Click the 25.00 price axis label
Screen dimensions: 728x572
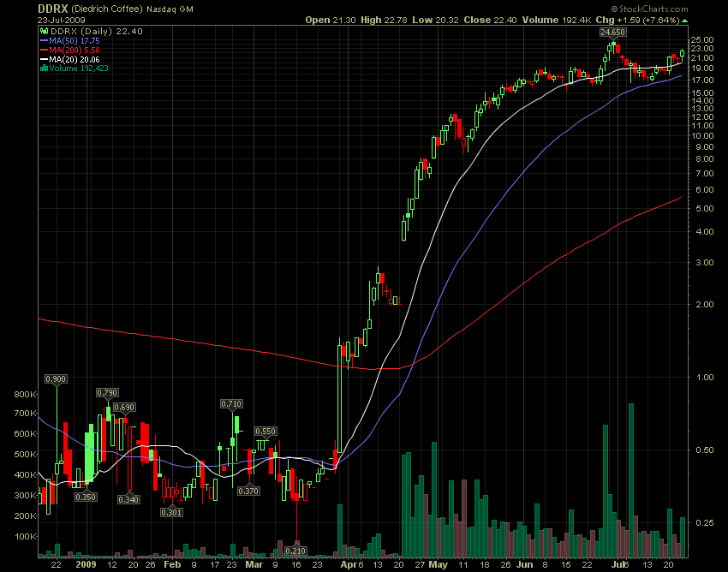click(x=702, y=40)
